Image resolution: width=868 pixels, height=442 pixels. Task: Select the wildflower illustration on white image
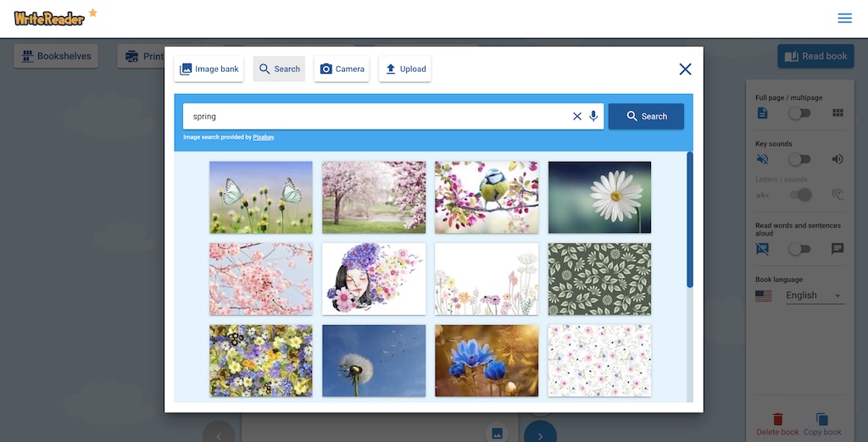click(487, 279)
